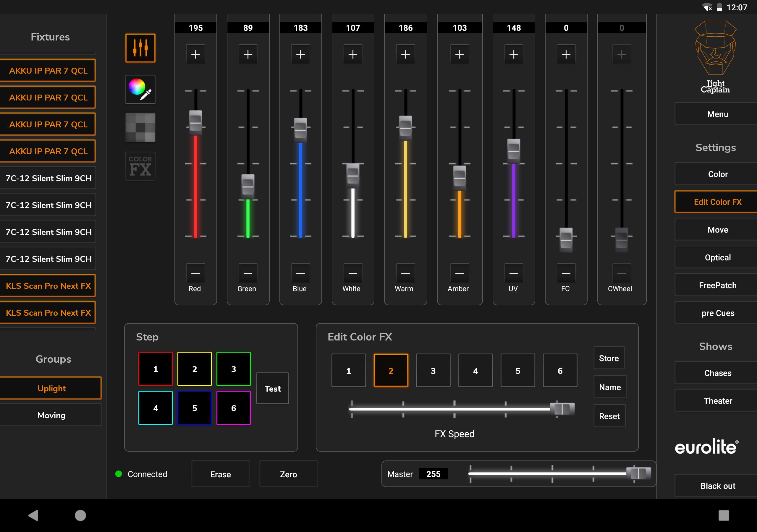Decrease FC channel with minus button
The width and height of the screenshot is (757, 532).
[x=566, y=273]
